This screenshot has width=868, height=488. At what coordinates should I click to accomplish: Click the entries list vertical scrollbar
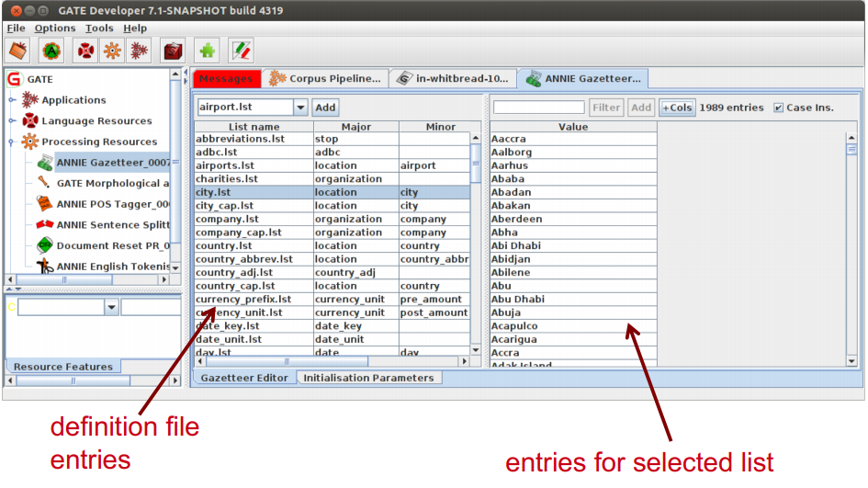click(851, 248)
